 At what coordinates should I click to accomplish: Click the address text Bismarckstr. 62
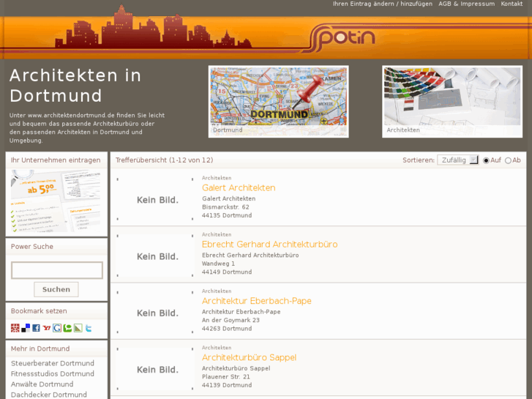click(x=225, y=207)
